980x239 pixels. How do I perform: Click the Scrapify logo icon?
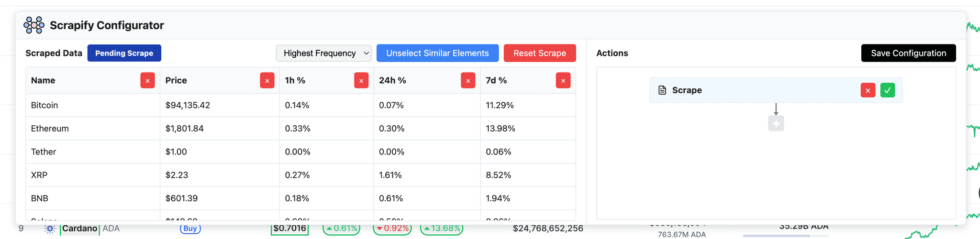click(x=34, y=25)
